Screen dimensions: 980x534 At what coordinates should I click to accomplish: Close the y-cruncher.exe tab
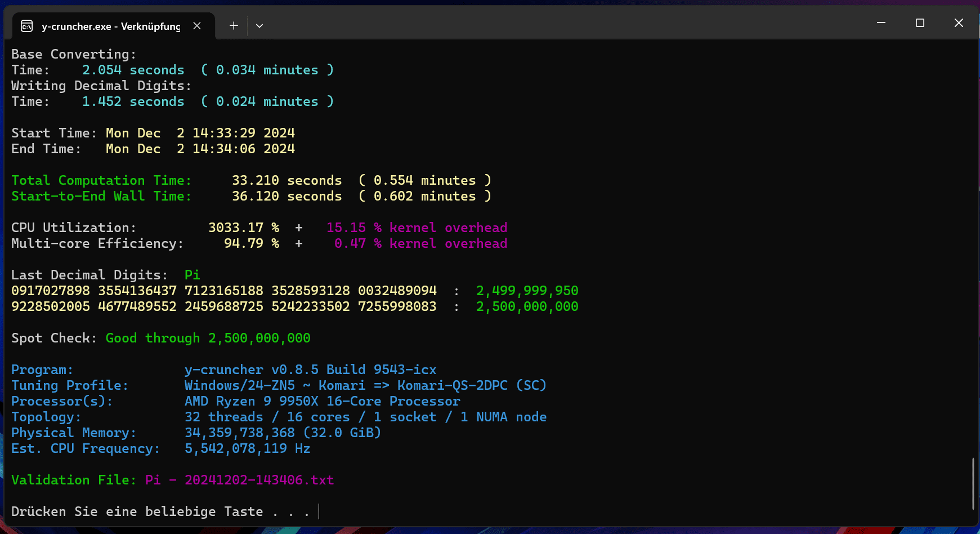click(x=197, y=26)
